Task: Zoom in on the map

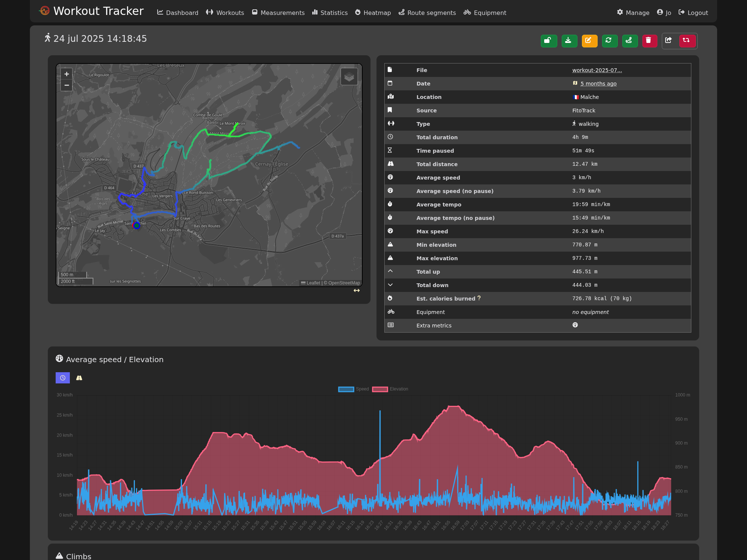Action: (x=66, y=74)
